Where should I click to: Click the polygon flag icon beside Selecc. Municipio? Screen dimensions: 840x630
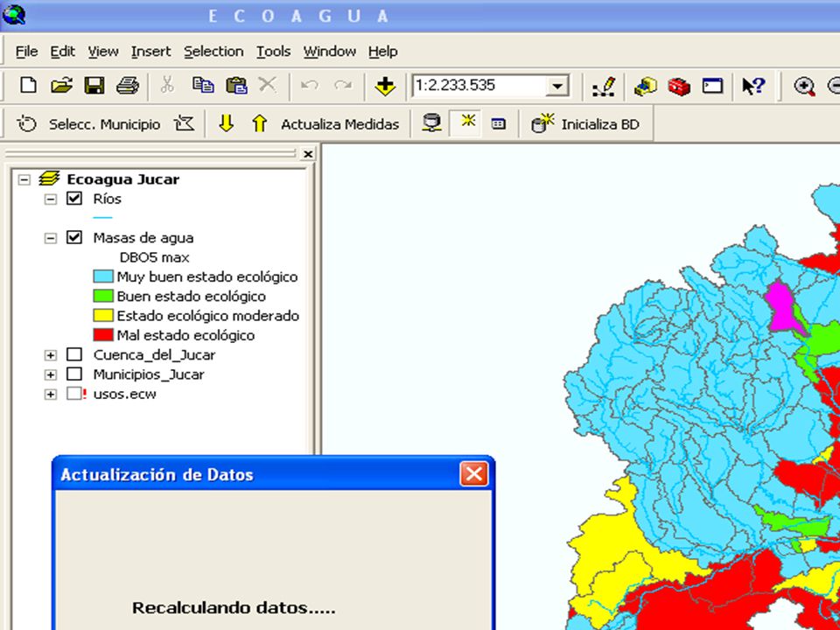tap(184, 123)
